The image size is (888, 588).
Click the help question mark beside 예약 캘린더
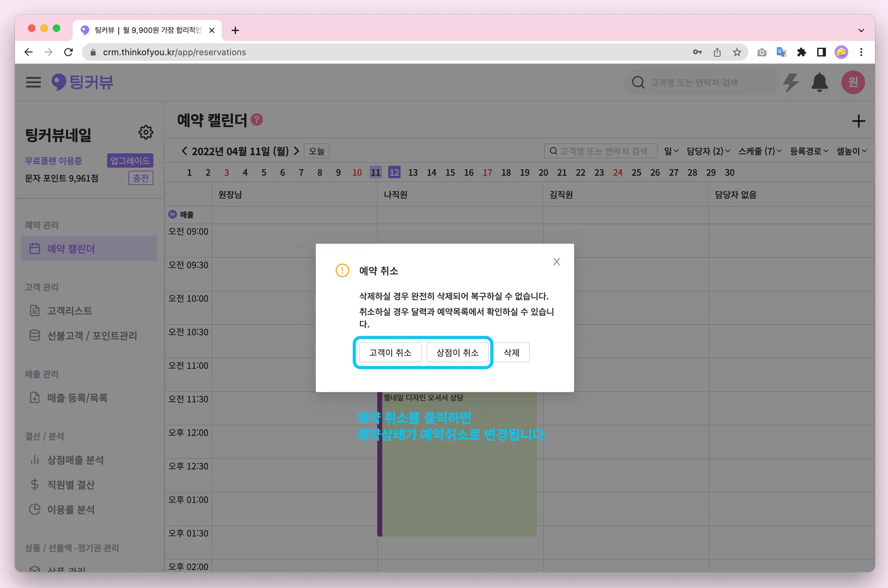257,120
